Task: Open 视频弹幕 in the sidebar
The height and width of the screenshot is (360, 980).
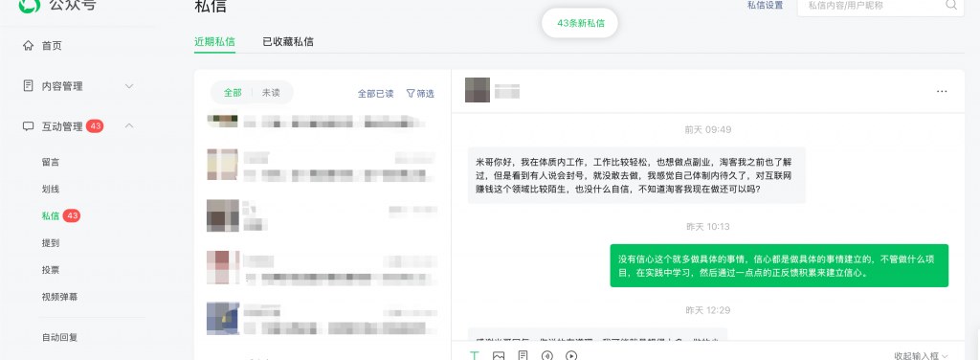Action: (x=60, y=297)
